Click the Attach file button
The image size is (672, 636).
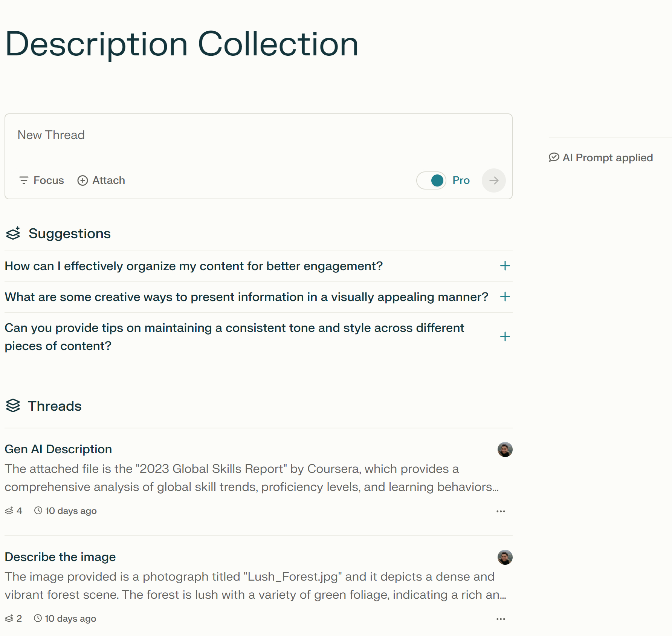coord(101,180)
